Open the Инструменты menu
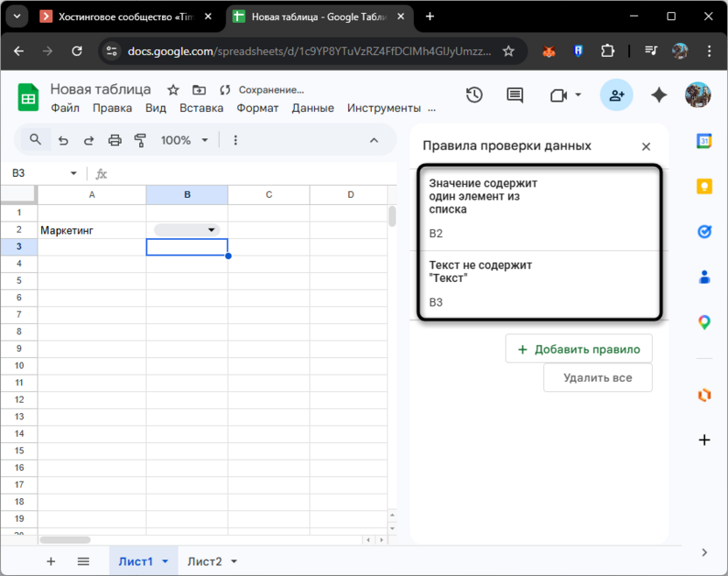Image resolution: width=728 pixels, height=576 pixels. [x=383, y=109]
